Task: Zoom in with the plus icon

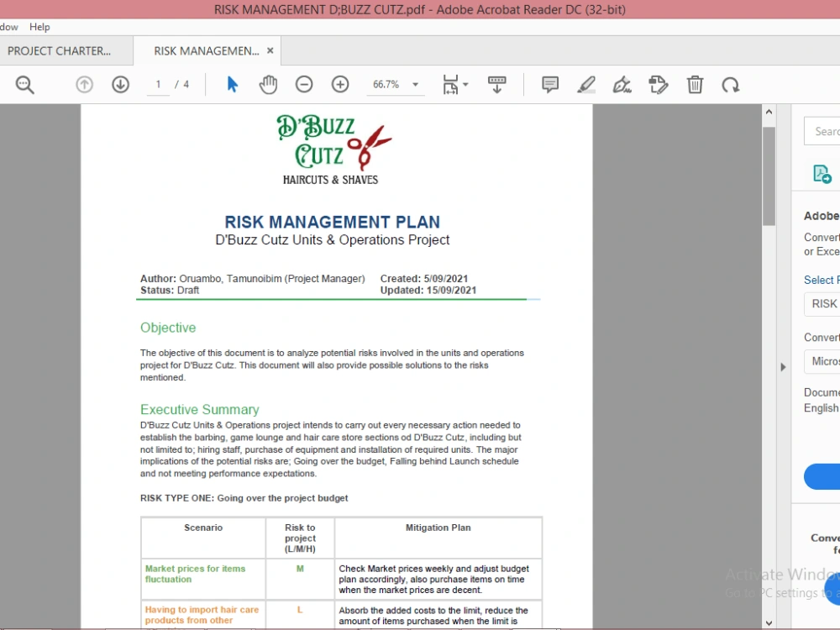Action: (x=340, y=85)
